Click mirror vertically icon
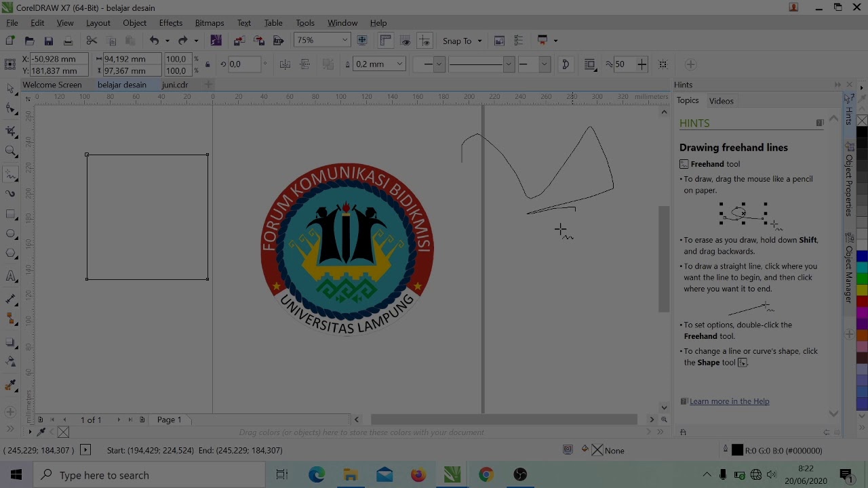Viewport: 868px width, 488px height. 305,64
